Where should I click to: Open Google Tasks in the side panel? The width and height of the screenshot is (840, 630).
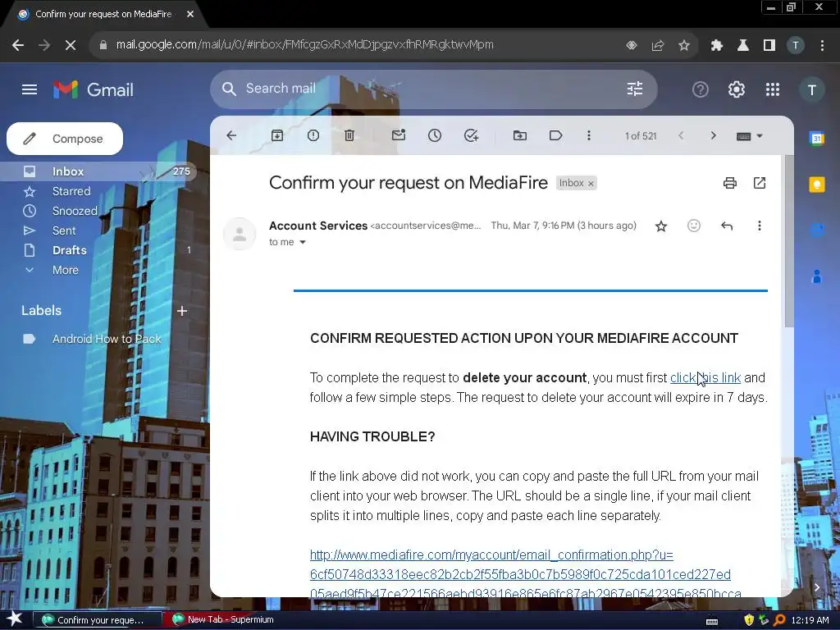point(816,231)
